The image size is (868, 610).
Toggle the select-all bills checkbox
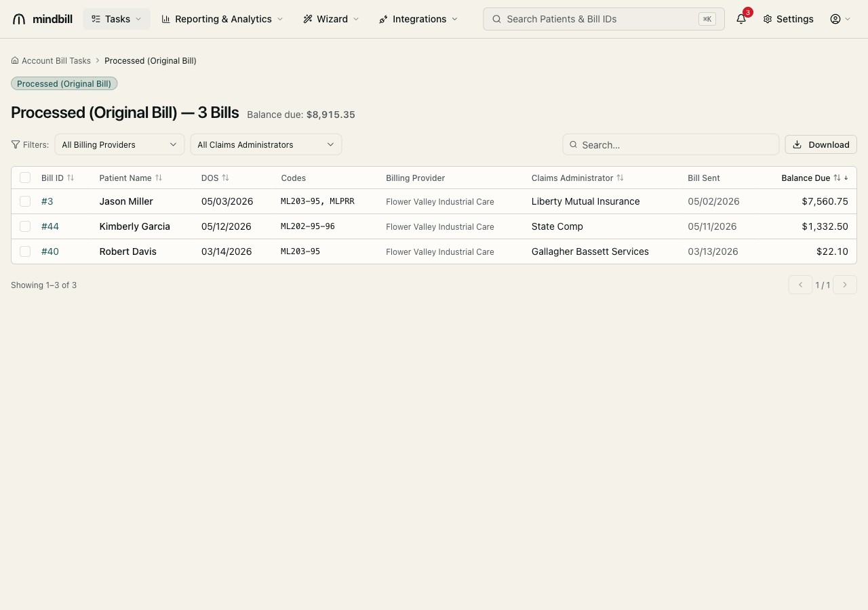[25, 178]
